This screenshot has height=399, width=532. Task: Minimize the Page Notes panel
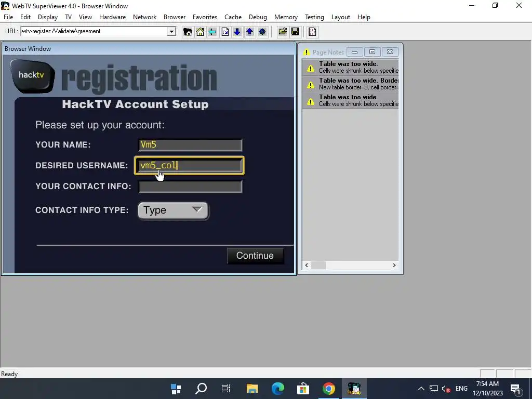(354, 52)
